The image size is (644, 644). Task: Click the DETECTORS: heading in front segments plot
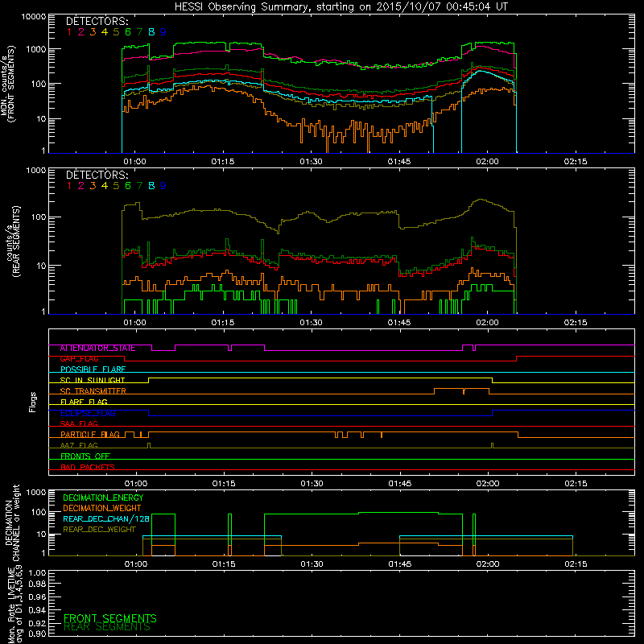click(97, 21)
